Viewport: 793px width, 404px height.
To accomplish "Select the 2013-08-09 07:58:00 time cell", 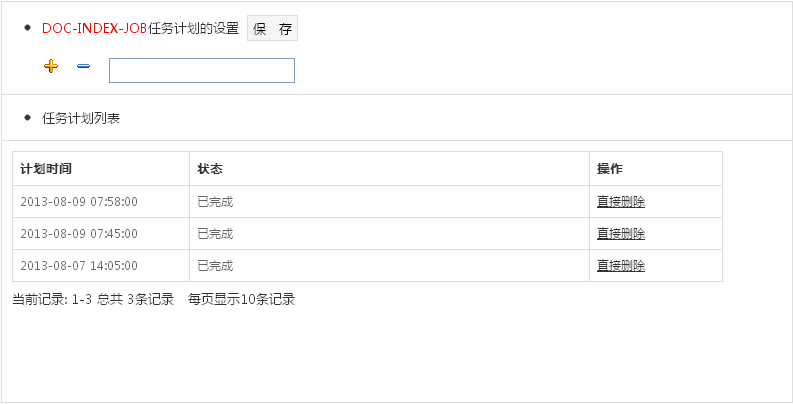I will pos(79,202).
